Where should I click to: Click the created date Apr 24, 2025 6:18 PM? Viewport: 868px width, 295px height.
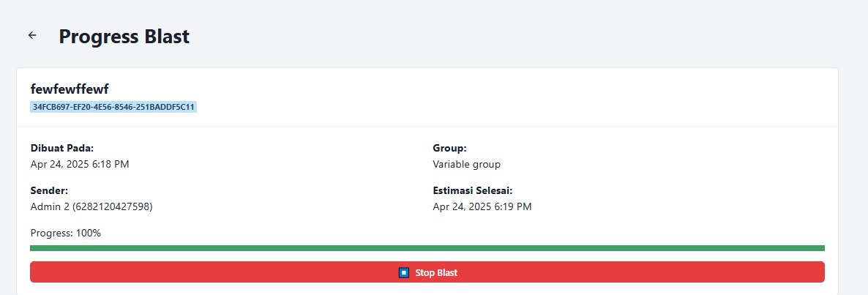coord(80,165)
